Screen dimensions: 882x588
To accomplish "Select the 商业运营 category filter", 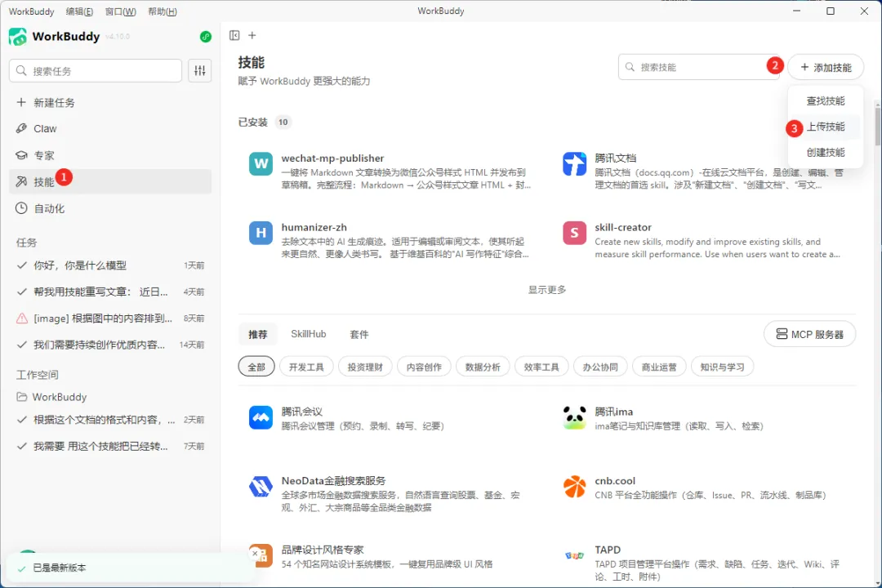I will click(x=659, y=367).
